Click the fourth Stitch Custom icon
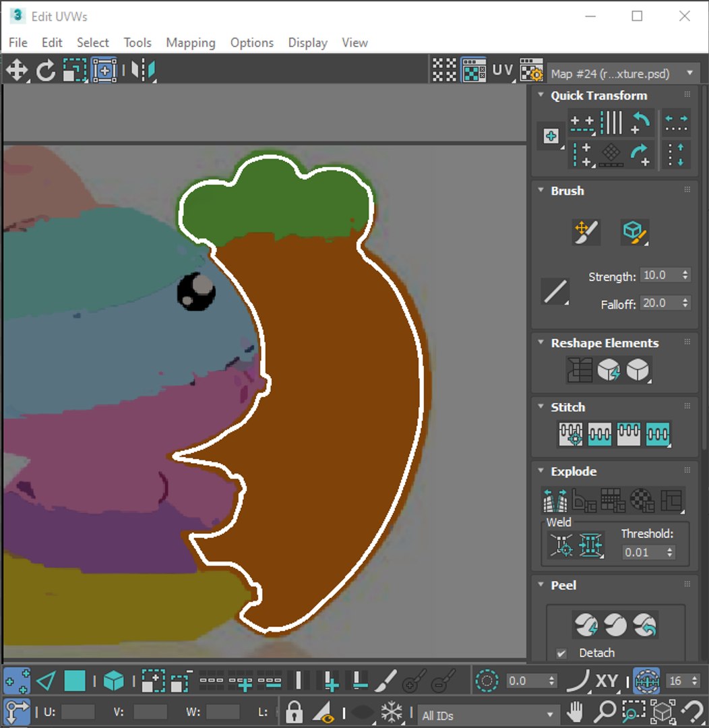709x728 pixels. pyautogui.click(x=658, y=434)
